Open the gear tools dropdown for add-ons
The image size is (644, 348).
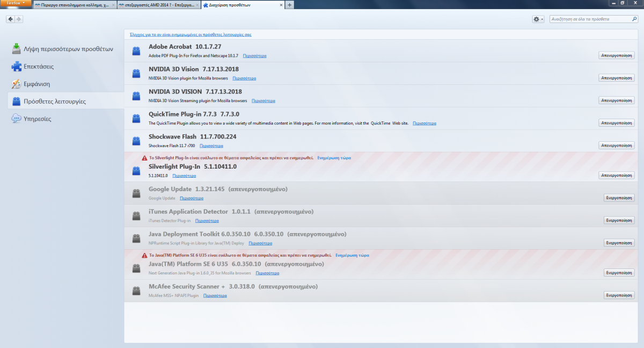(538, 19)
